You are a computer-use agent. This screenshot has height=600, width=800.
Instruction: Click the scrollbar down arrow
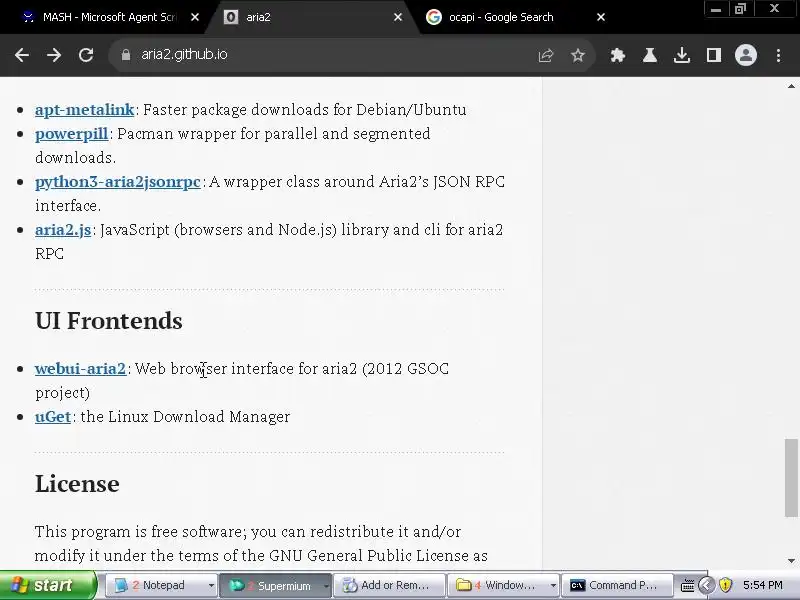[791, 561]
